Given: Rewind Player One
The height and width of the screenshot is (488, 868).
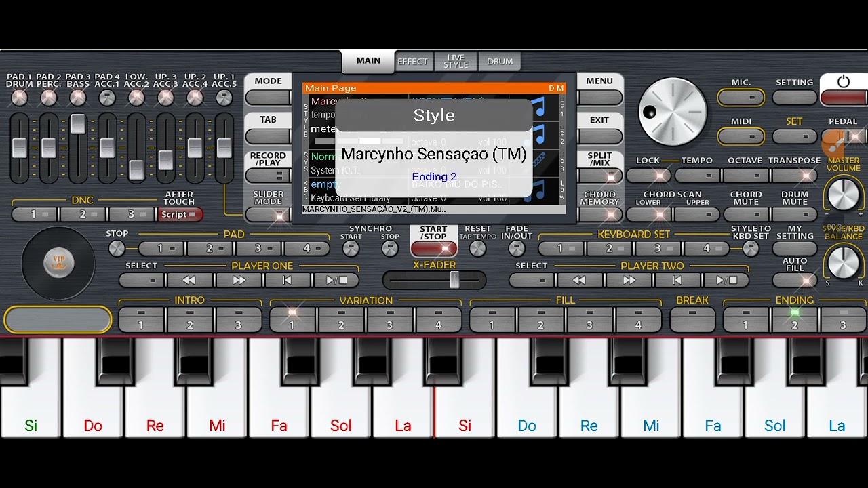Looking at the screenshot, I should click(189, 280).
